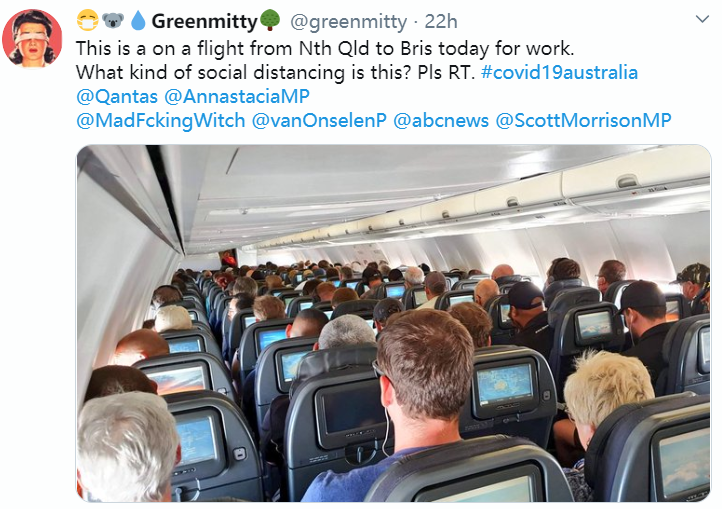Click the 'What kind of social distancing' line
The image size is (722, 509).
275,72
